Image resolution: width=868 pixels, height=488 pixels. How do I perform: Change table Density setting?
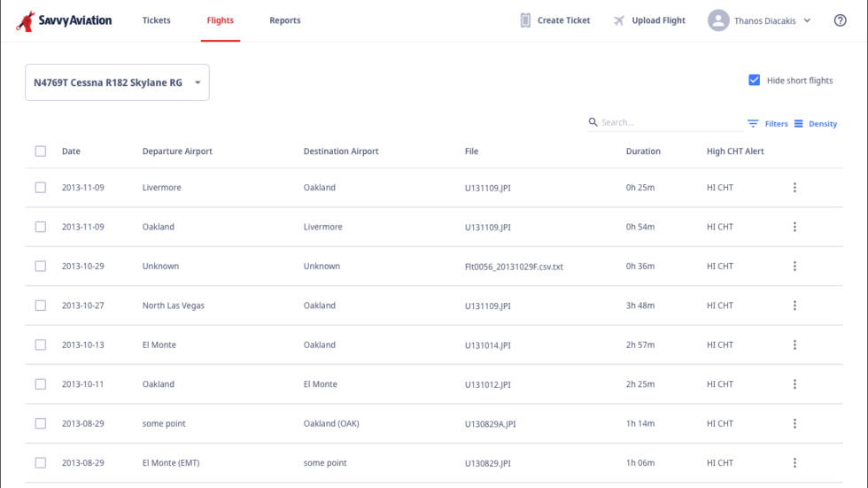point(815,124)
